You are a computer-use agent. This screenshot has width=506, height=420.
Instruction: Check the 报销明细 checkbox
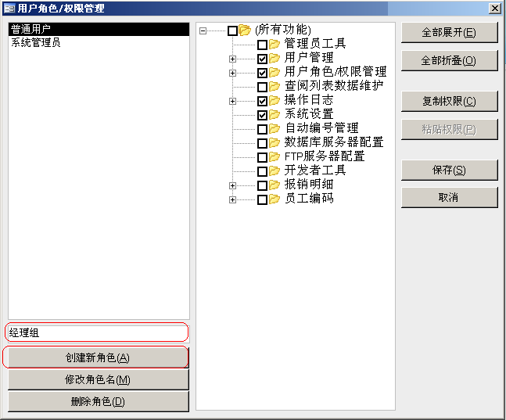click(262, 185)
